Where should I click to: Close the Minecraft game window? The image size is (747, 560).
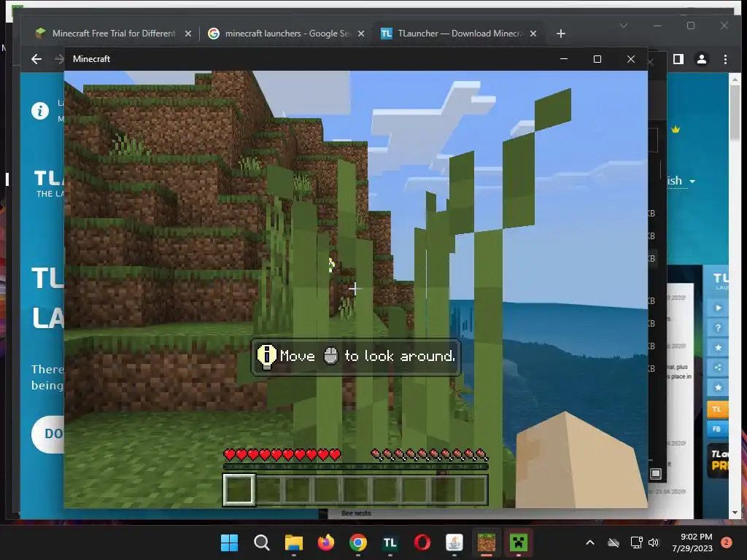(x=631, y=59)
